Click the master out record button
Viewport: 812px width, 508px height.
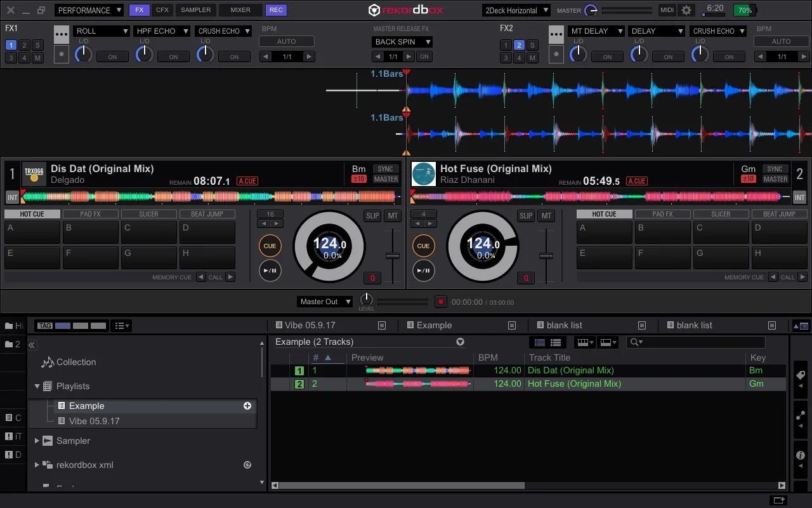point(440,302)
